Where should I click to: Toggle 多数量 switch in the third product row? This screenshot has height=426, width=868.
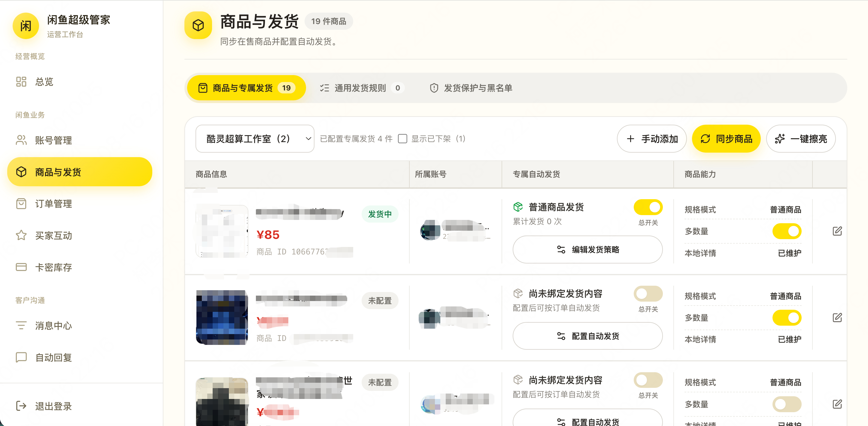coord(787,404)
